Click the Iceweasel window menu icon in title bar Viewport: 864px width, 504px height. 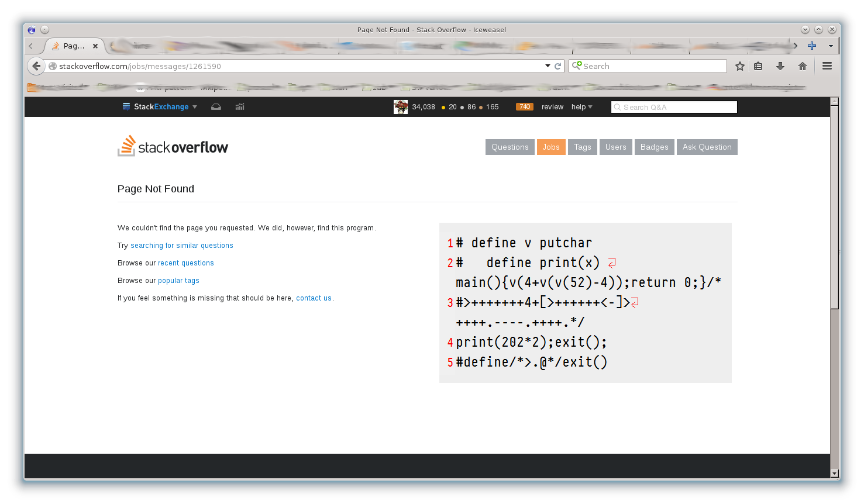(x=32, y=30)
